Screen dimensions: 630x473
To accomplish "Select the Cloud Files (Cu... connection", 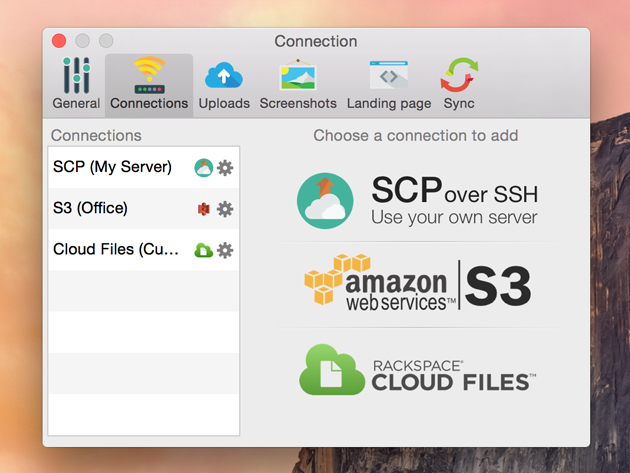I will pos(144,250).
